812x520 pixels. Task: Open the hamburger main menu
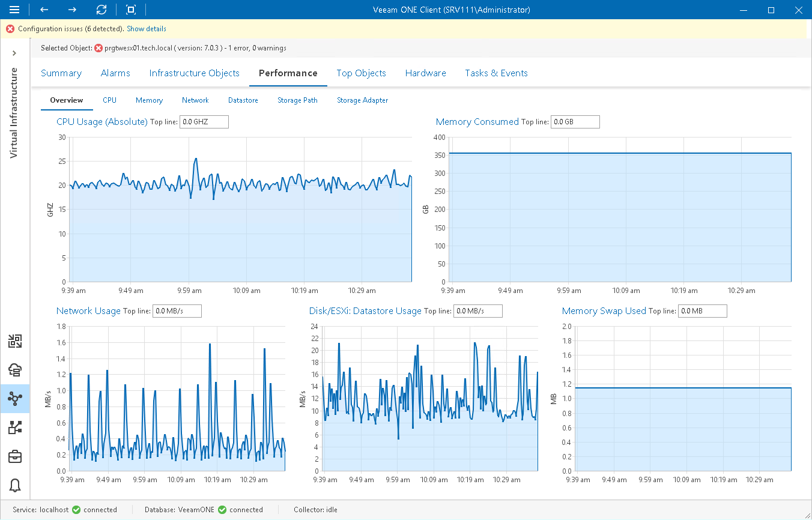(x=14, y=10)
